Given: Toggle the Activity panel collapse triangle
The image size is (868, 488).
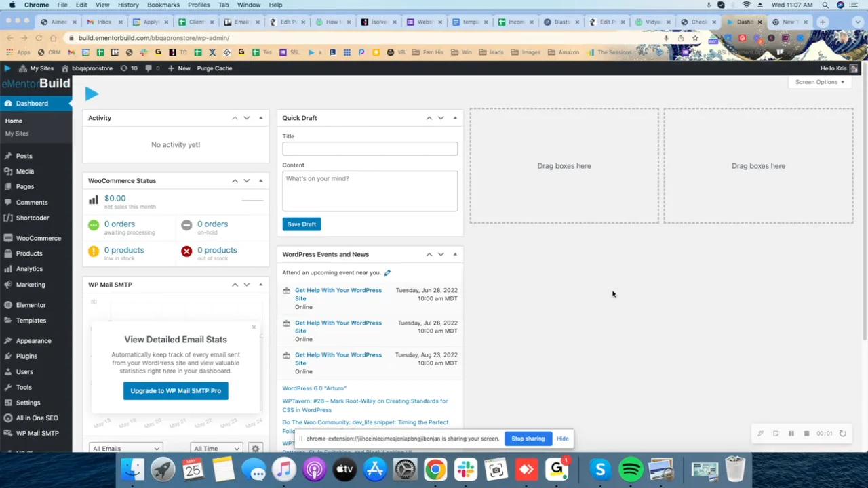Looking at the screenshot, I should [260, 118].
